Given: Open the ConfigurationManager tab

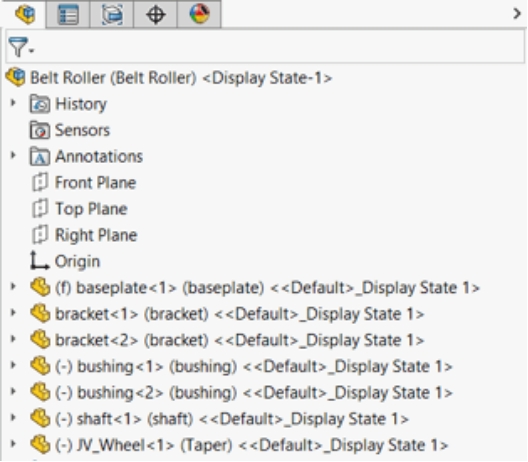Looking at the screenshot, I should pos(112,14).
